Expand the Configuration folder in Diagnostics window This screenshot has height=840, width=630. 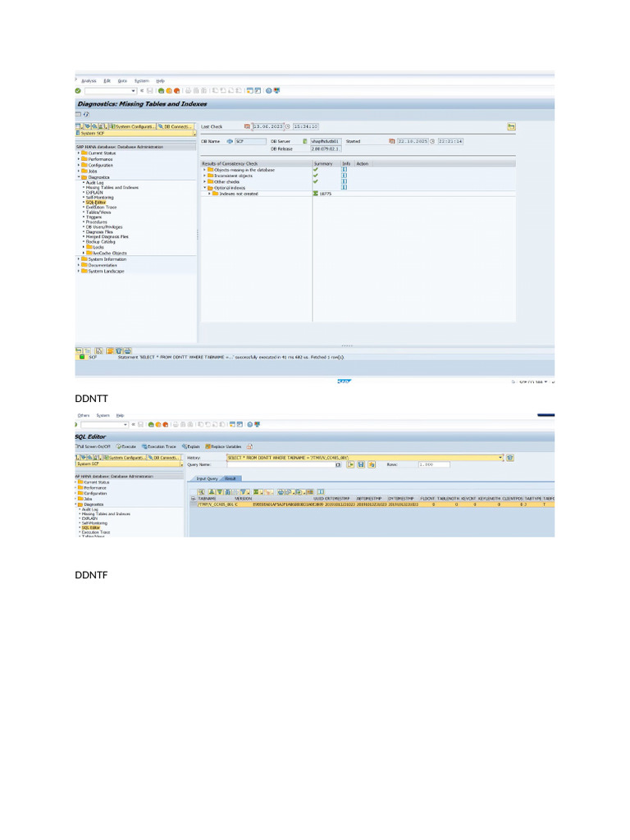pyautogui.click(x=79, y=165)
